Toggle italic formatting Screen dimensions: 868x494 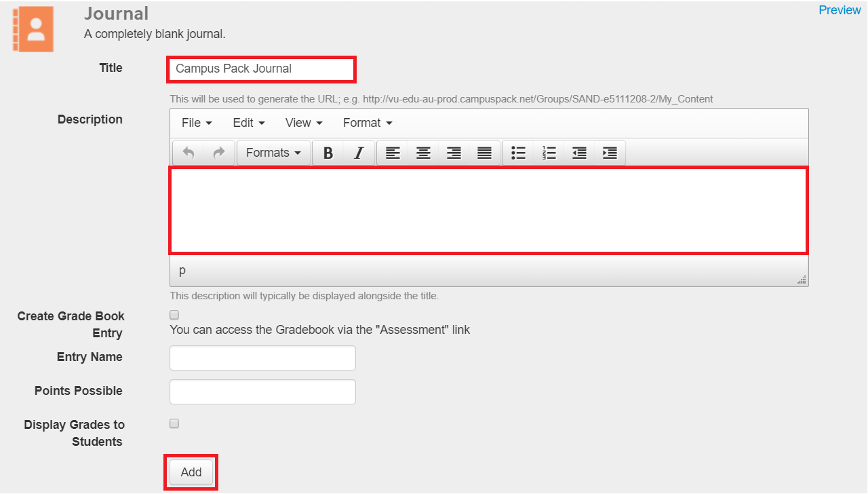point(359,153)
